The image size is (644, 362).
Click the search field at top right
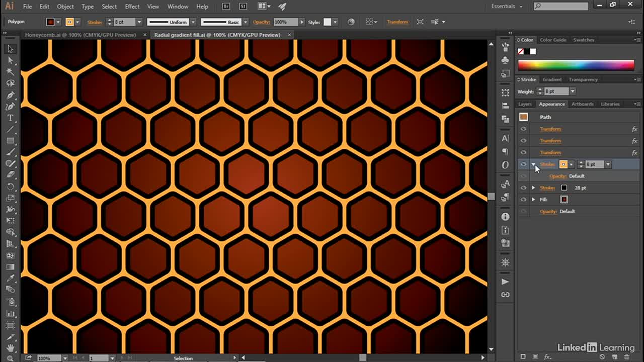561,7
